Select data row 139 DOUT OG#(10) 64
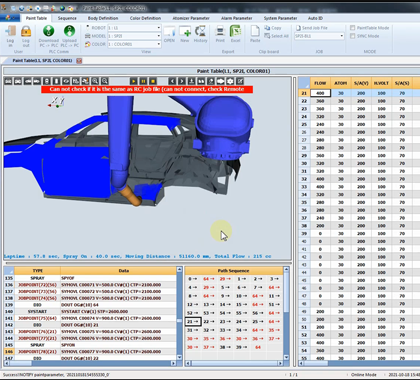The width and height of the screenshot is (420, 380). (90, 305)
